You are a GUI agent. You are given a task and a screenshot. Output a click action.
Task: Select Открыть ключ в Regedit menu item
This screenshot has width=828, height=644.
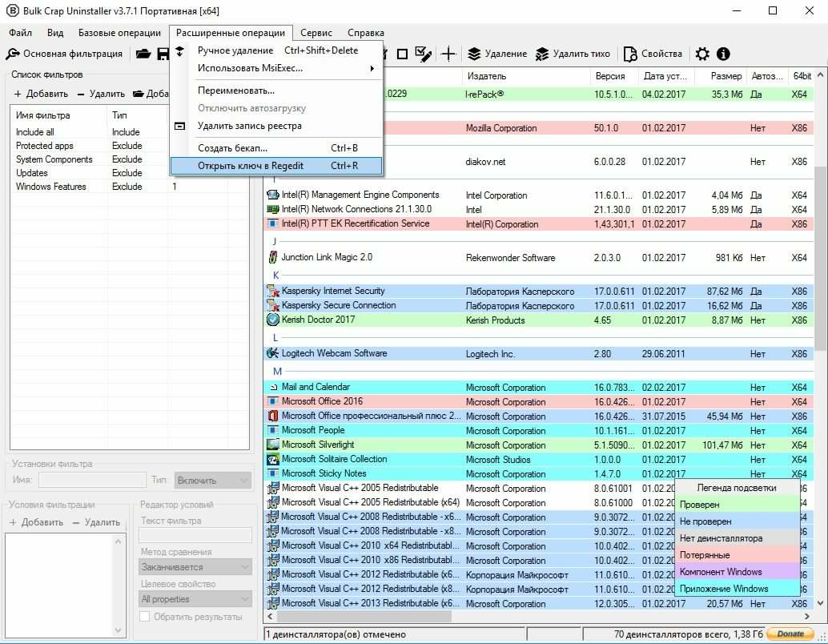pos(276,166)
